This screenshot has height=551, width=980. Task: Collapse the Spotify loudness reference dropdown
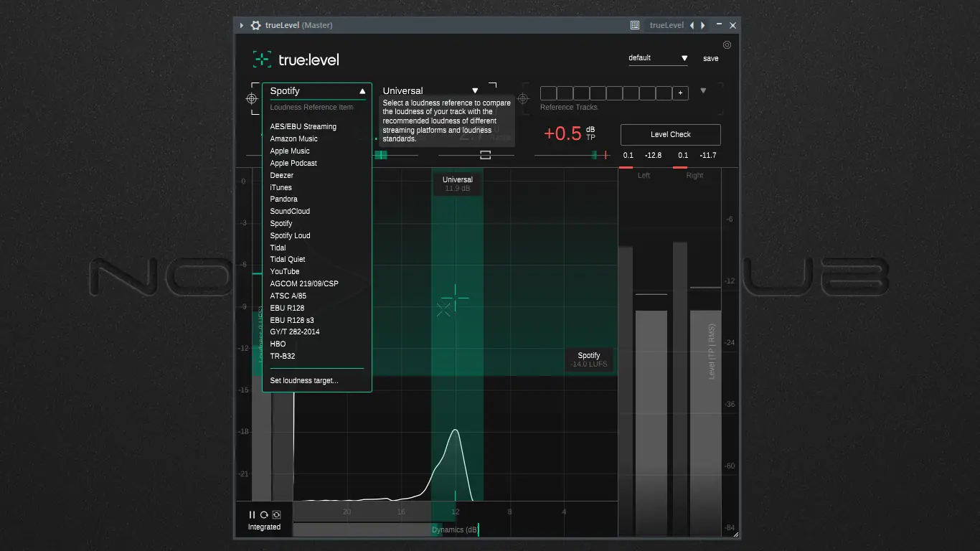pyautogui.click(x=317, y=91)
